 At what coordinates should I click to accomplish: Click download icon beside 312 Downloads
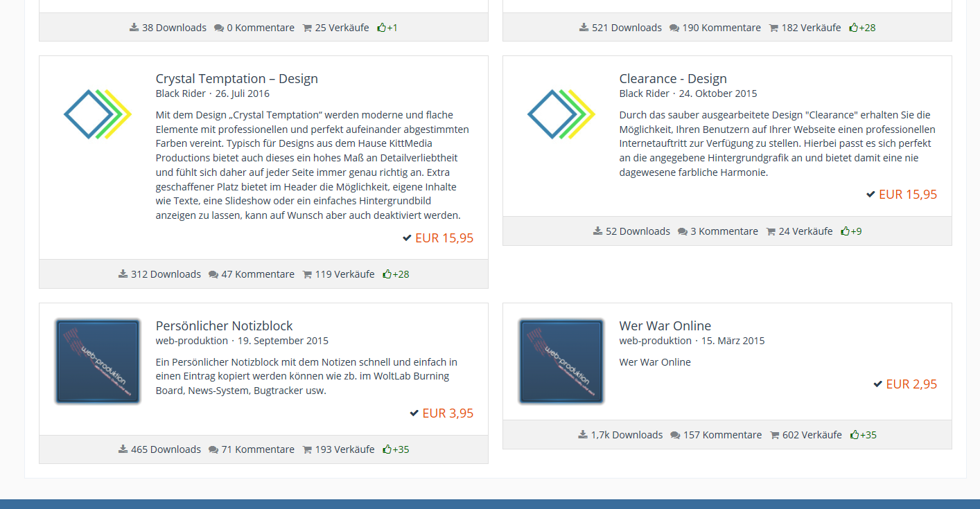(123, 274)
